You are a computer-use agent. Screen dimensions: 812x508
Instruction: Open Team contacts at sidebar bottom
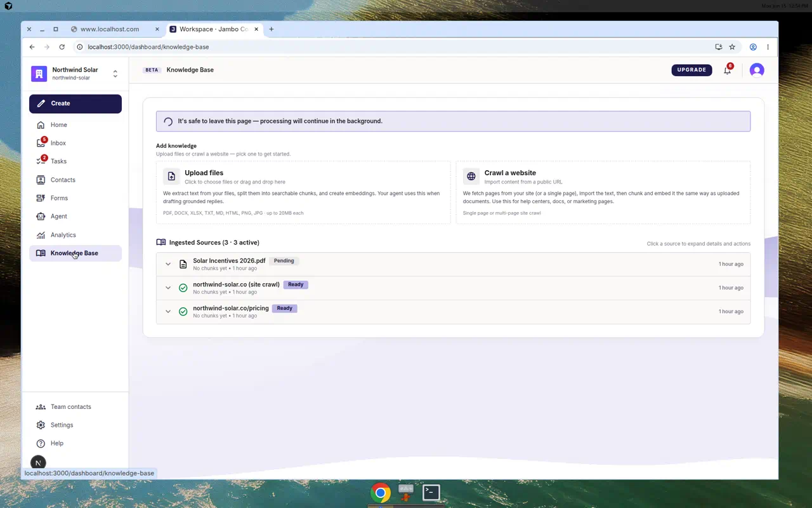coord(75,407)
